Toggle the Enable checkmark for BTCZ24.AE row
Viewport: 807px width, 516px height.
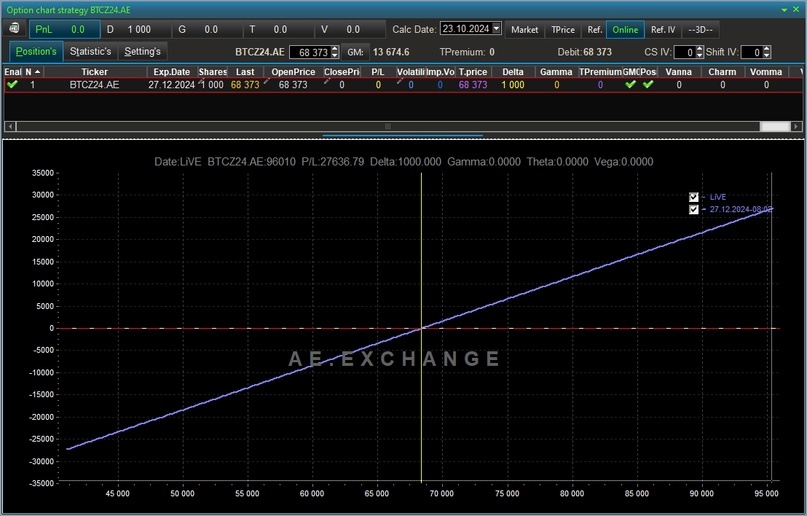(12, 84)
